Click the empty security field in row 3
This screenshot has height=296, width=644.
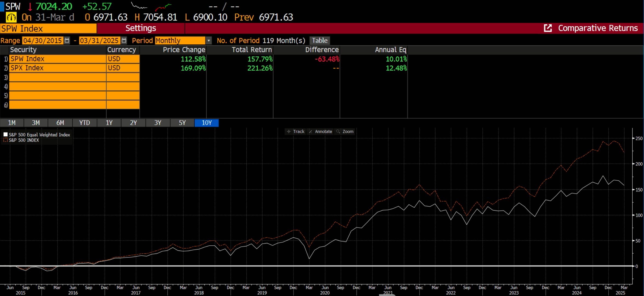[58, 77]
